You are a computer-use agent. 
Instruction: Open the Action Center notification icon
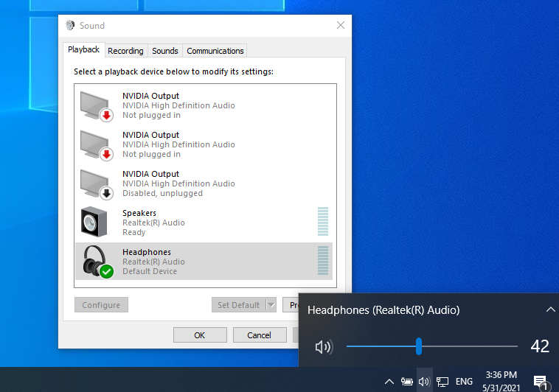tap(541, 382)
